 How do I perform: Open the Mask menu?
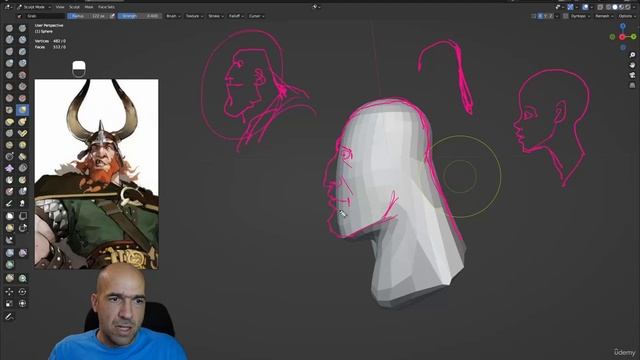(89, 7)
